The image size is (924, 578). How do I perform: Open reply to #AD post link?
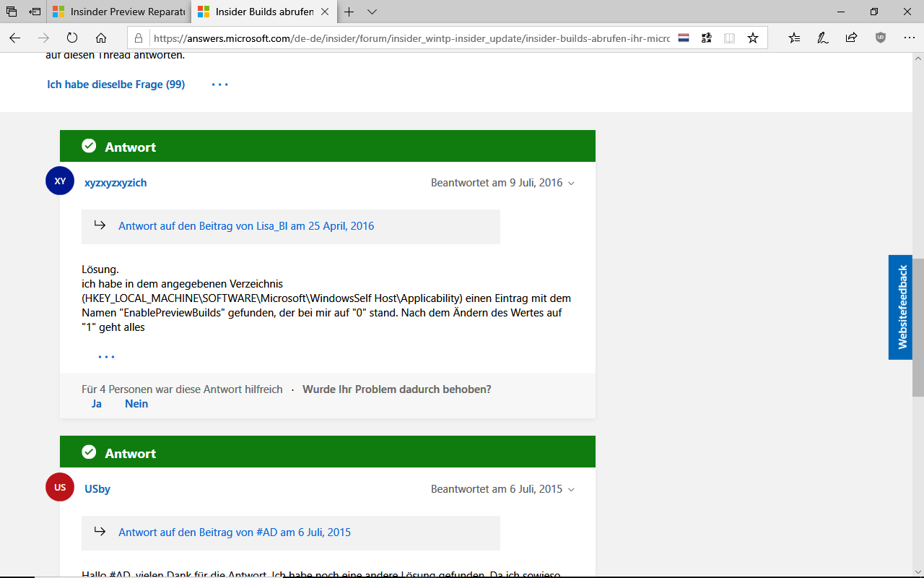pyautogui.click(x=235, y=532)
